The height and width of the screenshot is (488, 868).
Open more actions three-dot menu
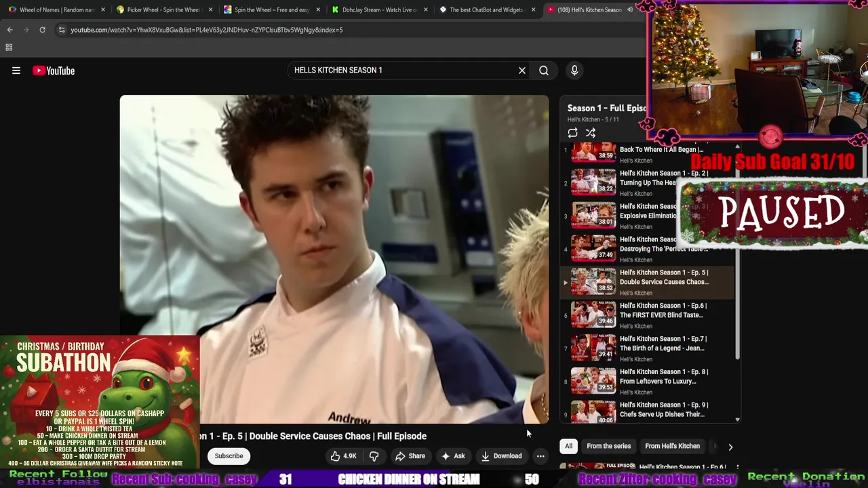(540, 456)
